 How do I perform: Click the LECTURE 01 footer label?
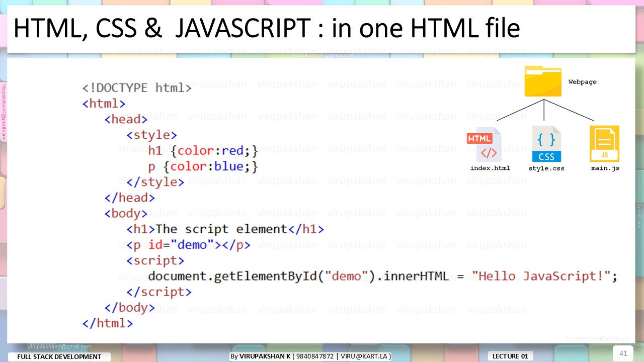point(510,356)
